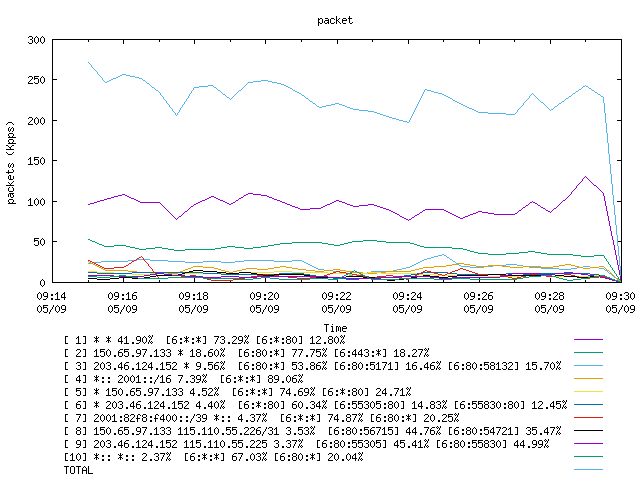Select legend row [ 2] "150.65.97.133 * 18.60%"
This screenshot has width=640, height=480.
247,353
